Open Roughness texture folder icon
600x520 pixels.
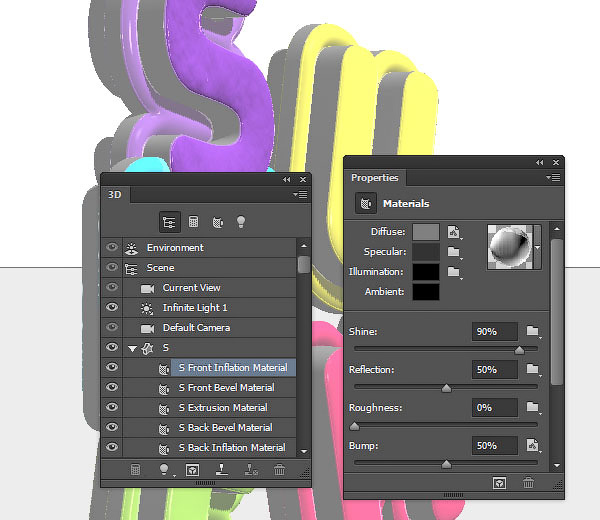coord(533,408)
